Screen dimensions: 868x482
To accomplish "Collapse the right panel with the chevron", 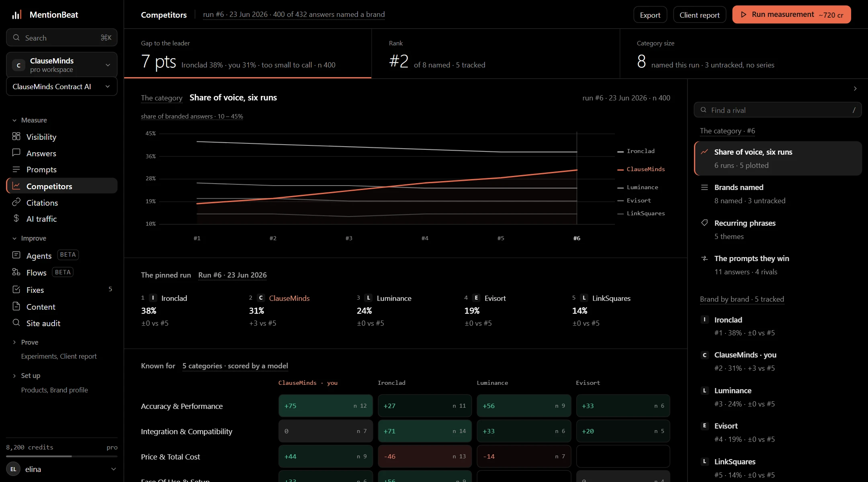I will [855, 88].
